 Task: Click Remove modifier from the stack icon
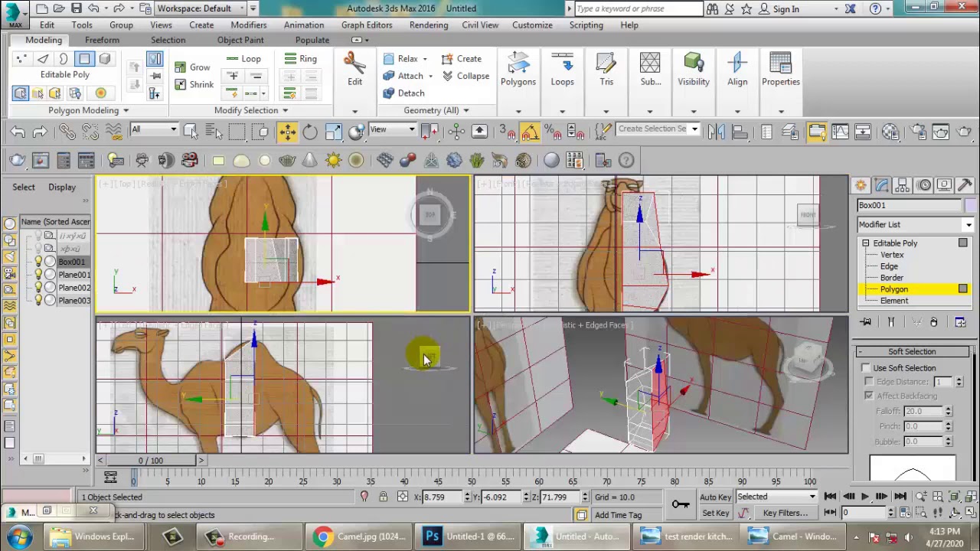pos(933,322)
